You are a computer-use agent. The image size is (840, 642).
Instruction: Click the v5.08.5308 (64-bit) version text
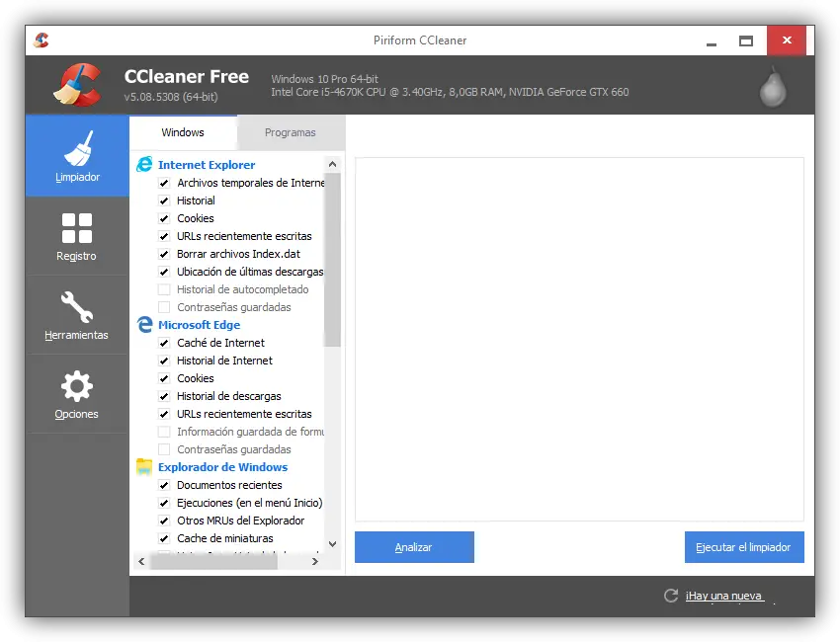tap(171, 97)
